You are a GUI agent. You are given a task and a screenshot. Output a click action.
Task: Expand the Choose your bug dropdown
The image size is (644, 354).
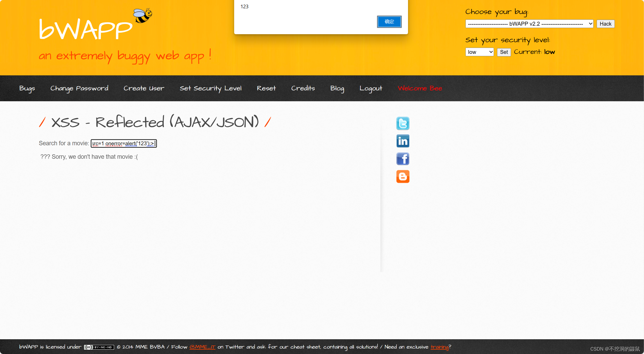(529, 24)
